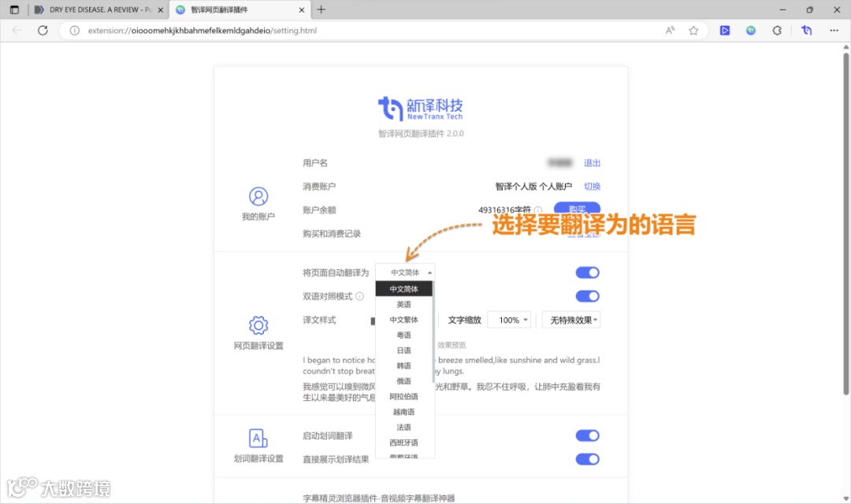Open the 100% text zoom dropdown
Screen dimensions: 851x504
tap(509, 320)
